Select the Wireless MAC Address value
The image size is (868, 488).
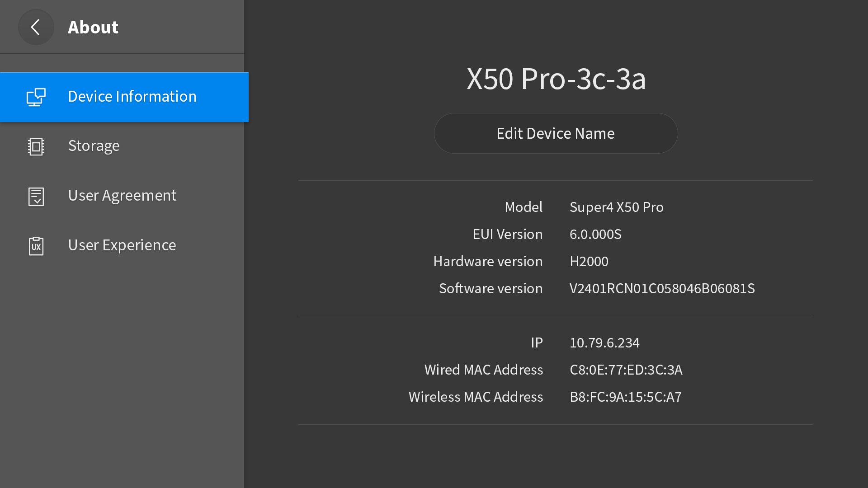pos(625,397)
